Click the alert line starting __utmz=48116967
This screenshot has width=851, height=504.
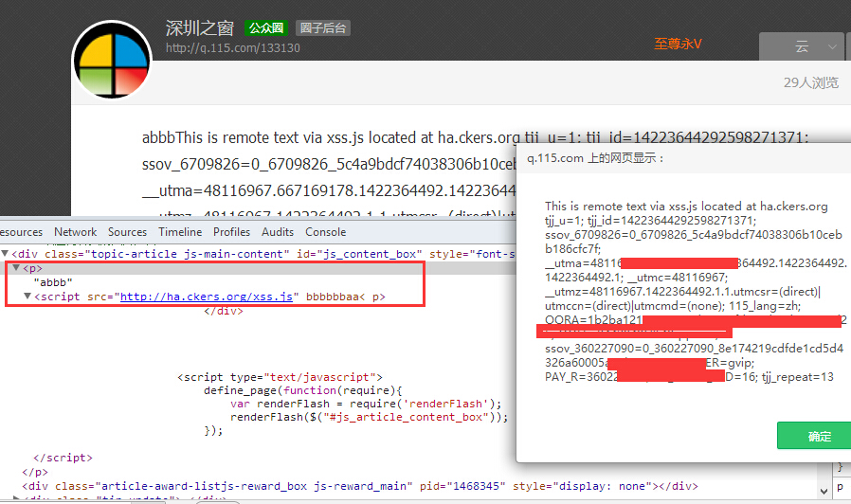[682, 292]
